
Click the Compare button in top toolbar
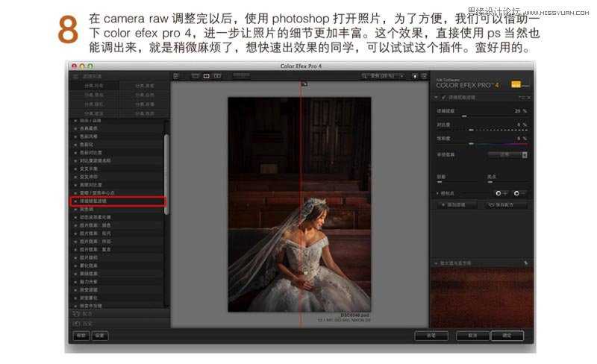(x=241, y=76)
